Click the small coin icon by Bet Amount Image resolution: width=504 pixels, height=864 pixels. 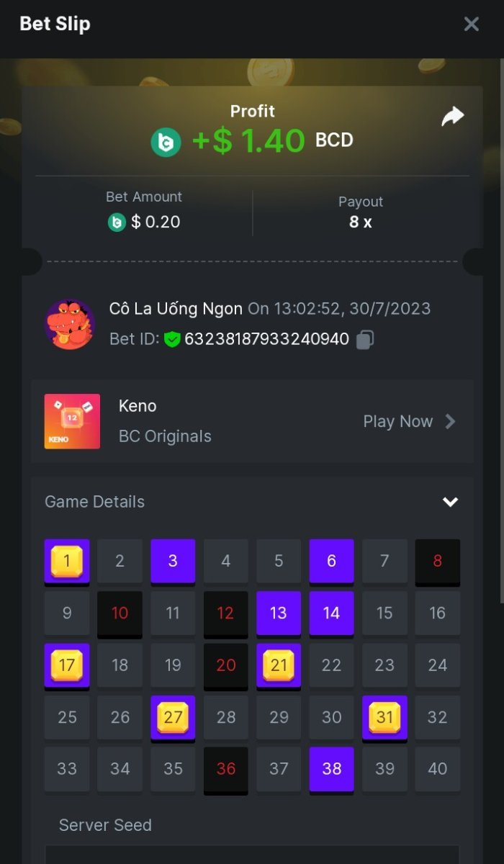[x=117, y=222]
